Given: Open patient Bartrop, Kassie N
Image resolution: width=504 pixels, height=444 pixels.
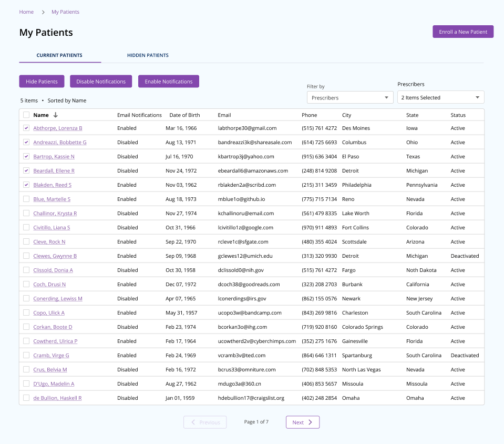Looking at the screenshot, I should click(54, 156).
